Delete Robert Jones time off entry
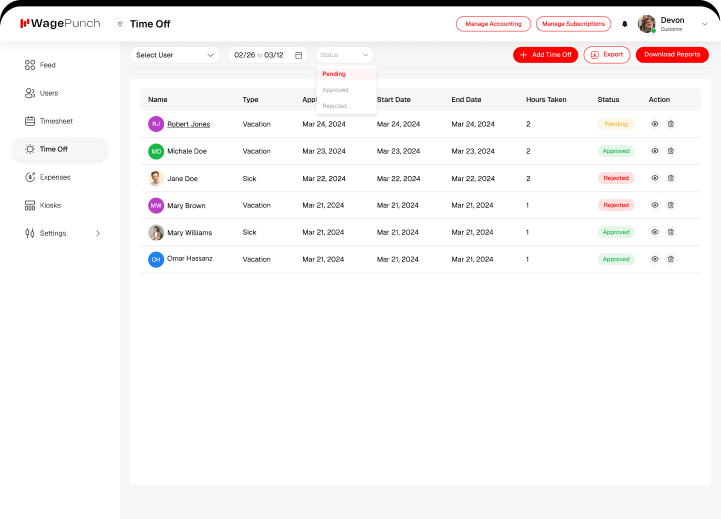Image resolution: width=721 pixels, height=519 pixels. tap(670, 124)
